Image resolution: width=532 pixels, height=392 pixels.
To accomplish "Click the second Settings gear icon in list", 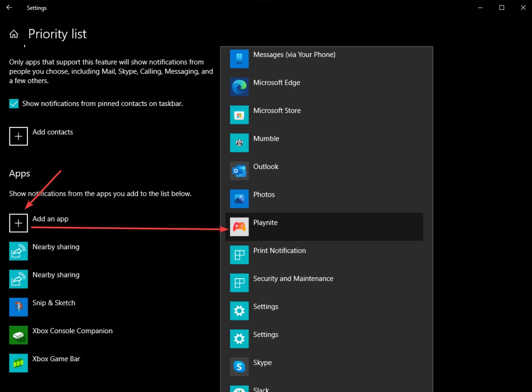I will pos(239,339).
